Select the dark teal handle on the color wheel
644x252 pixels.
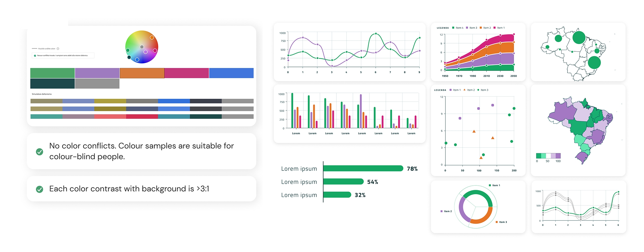pos(129,57)
